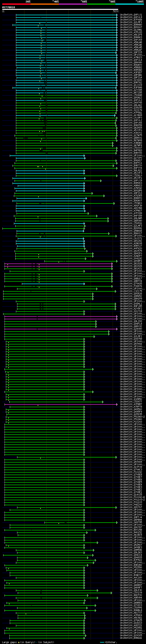Open hit UniRef100_B9HH80
Screen dimensions: 146x644
coord(131,25)
